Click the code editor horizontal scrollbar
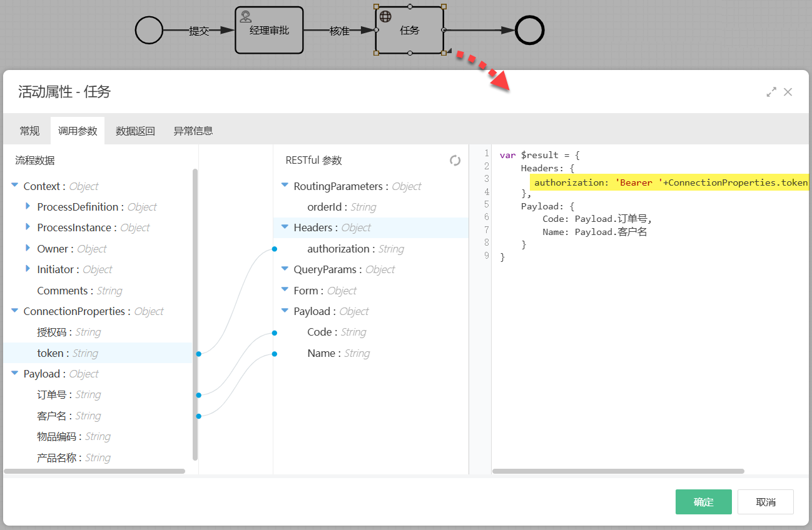The height and width of the screenshot is (530, 812). point(618,471)
